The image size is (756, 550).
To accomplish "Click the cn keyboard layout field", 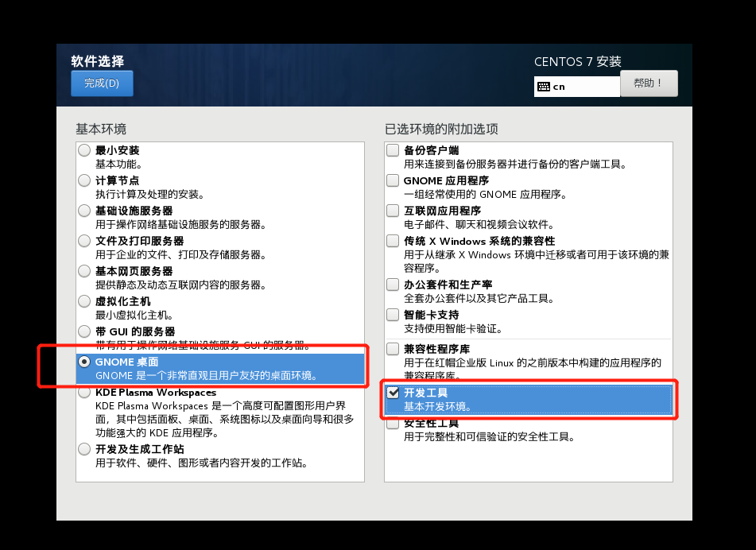I will coord(576,87).
